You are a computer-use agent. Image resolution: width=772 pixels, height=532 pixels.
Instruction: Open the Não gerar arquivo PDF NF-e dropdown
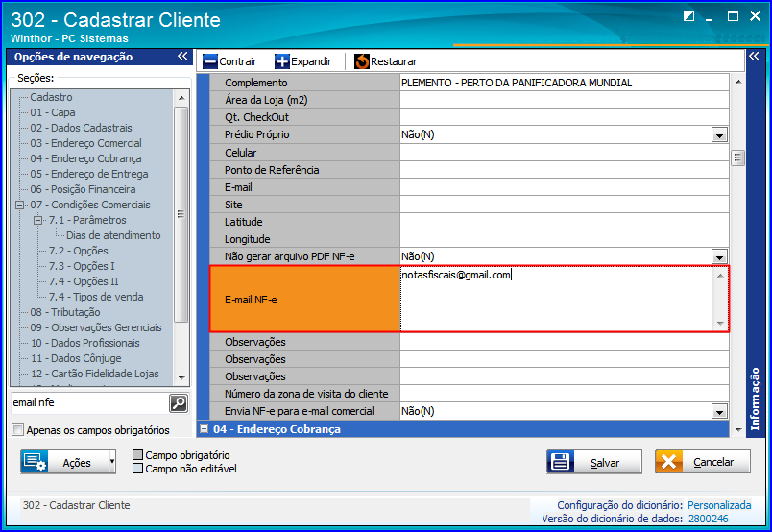tap(719, 256)
